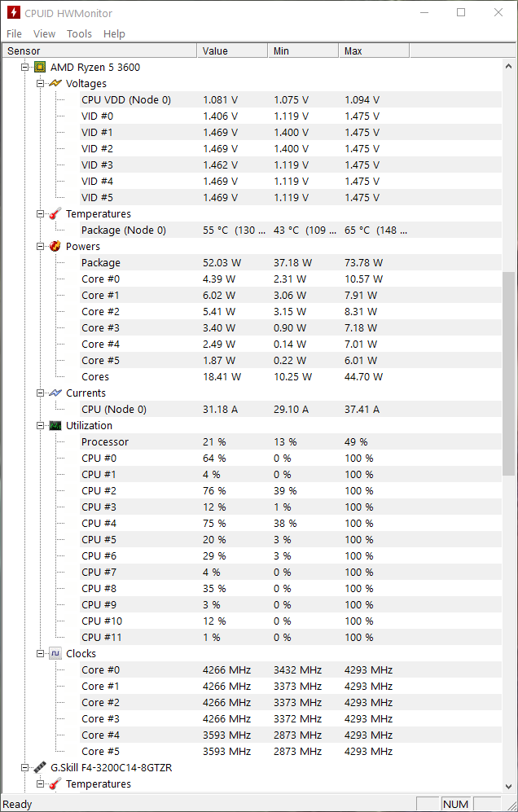Click the Value column header
Image resolution: width=518 pixels, height=812 pixels.
(x=232, y=50)
